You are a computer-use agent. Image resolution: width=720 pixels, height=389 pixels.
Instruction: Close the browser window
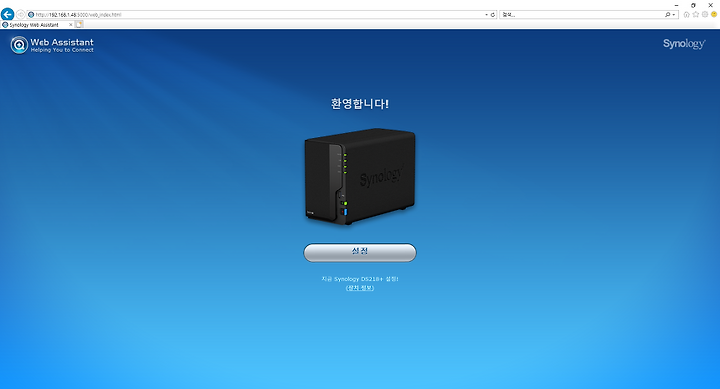pos(711,5)
